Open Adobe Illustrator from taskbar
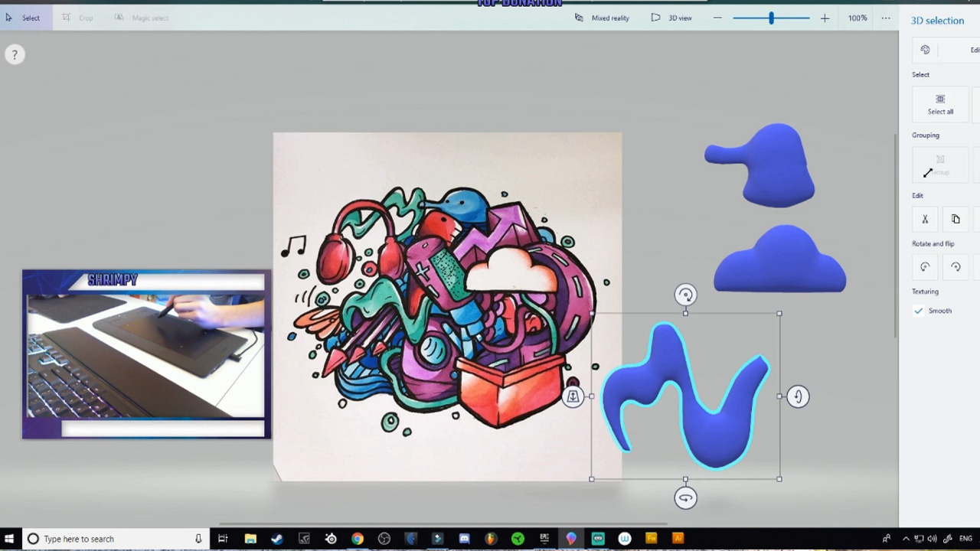The image size is (980, 551). pyautogui.click(x=678, y=539)
